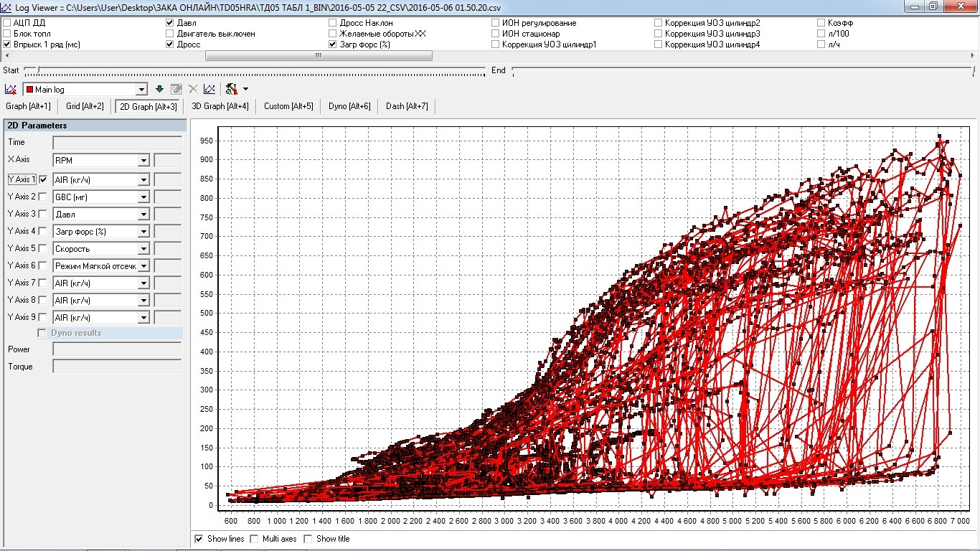Uncheck the Загр форс (%) channel checkbox
Image resolution: width=980 pixels, height=551 pixels.
[333, 44]
